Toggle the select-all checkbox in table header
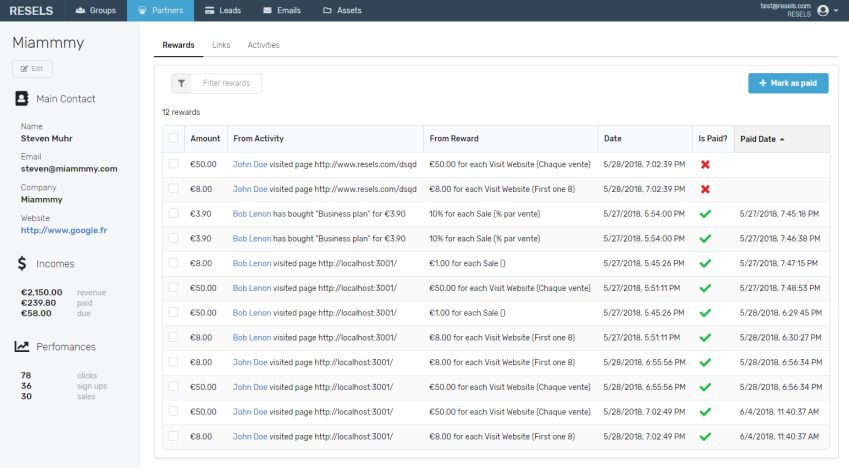Screen dimensions: 849x468 174,139
